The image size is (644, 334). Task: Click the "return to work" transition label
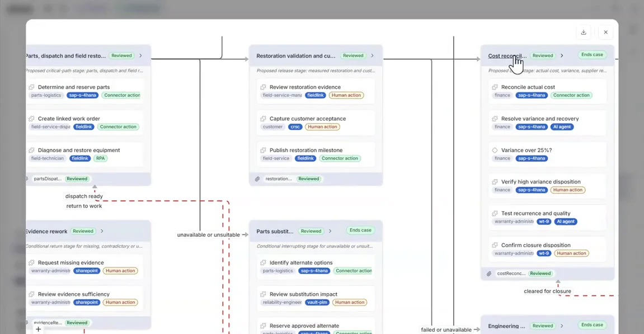[x=84, y=206]
